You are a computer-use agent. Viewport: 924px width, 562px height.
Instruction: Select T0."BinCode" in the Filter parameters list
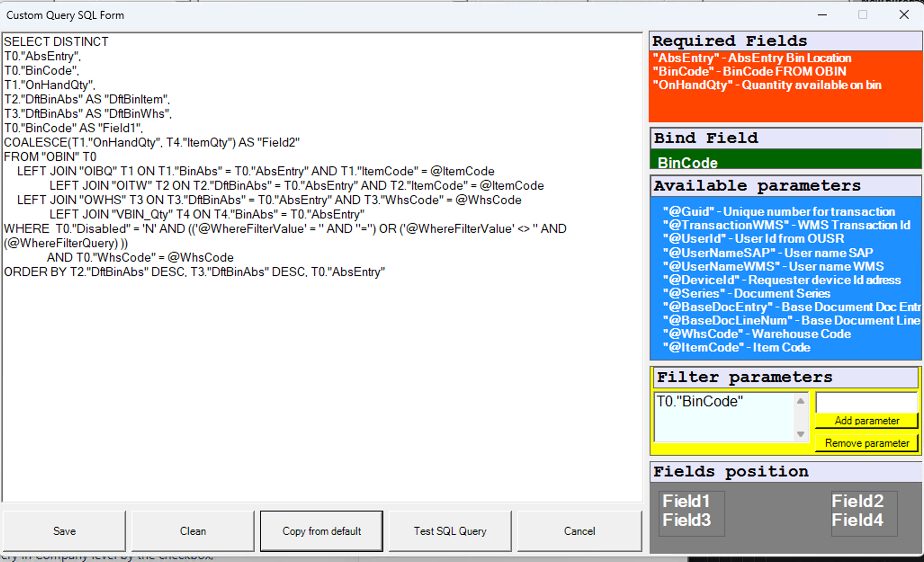tap(700, 401)
